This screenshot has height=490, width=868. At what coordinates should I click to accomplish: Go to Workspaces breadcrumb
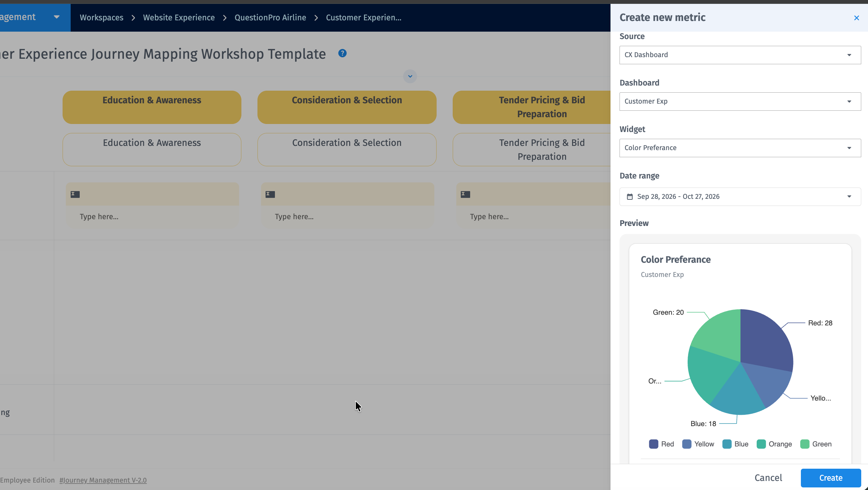point(101,17)
